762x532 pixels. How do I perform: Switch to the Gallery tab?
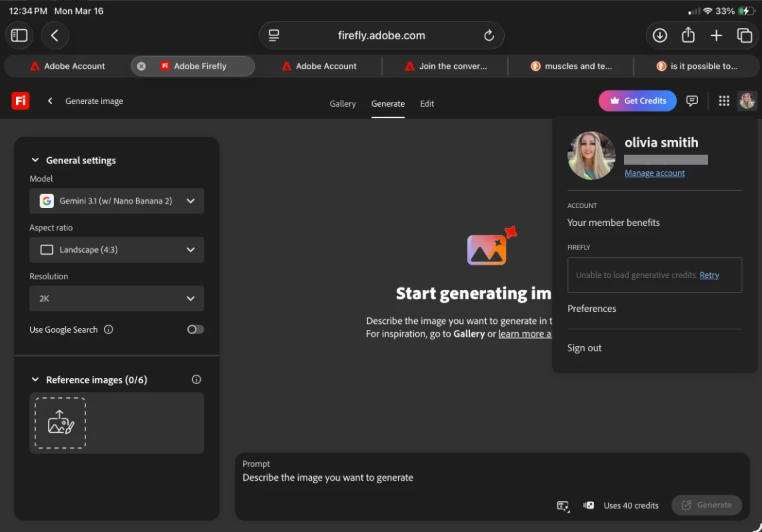343,103
